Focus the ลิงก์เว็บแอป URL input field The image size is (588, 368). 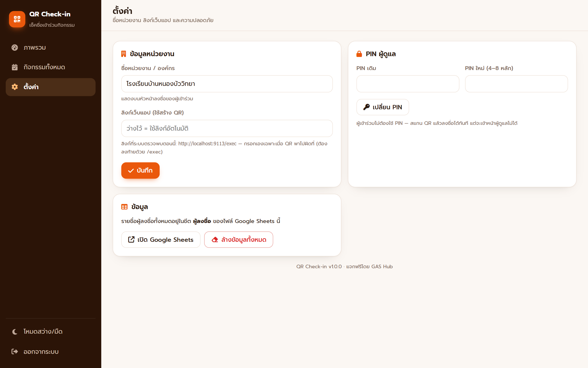pos(227,128)
